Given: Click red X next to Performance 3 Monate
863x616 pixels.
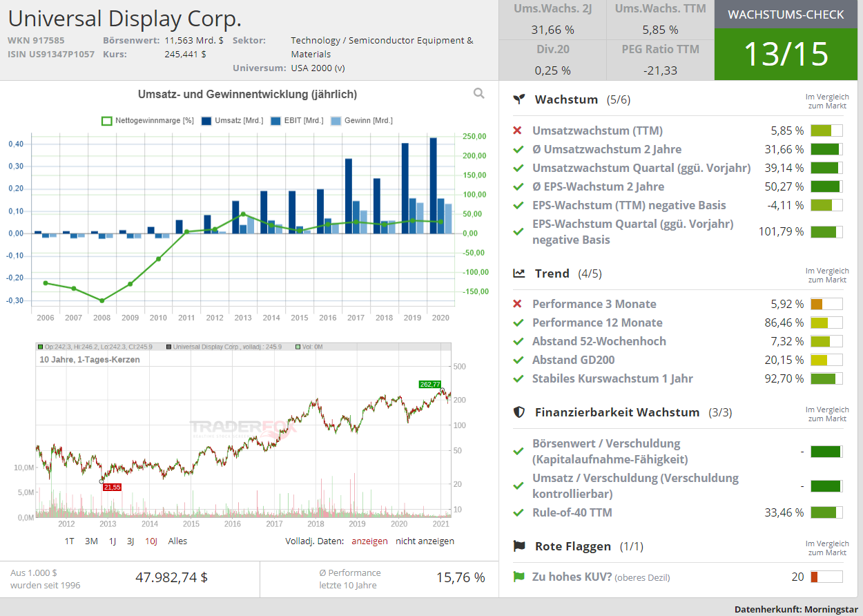Looking at the screenshot, I should click(518, 304).
